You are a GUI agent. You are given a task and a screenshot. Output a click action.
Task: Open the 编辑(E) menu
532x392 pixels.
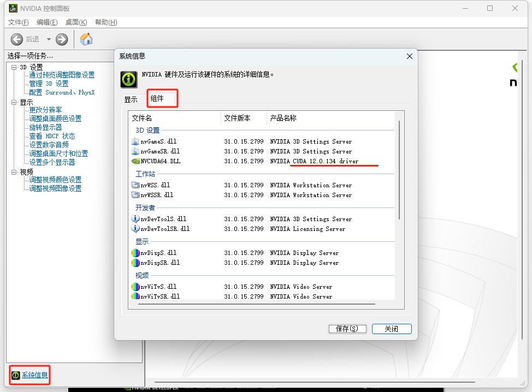47,22
